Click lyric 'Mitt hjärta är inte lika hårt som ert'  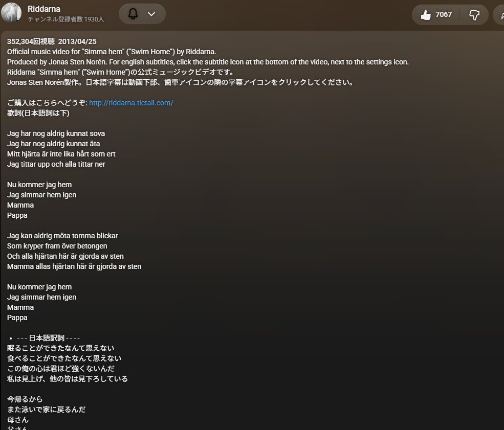(x=61, y=154)
